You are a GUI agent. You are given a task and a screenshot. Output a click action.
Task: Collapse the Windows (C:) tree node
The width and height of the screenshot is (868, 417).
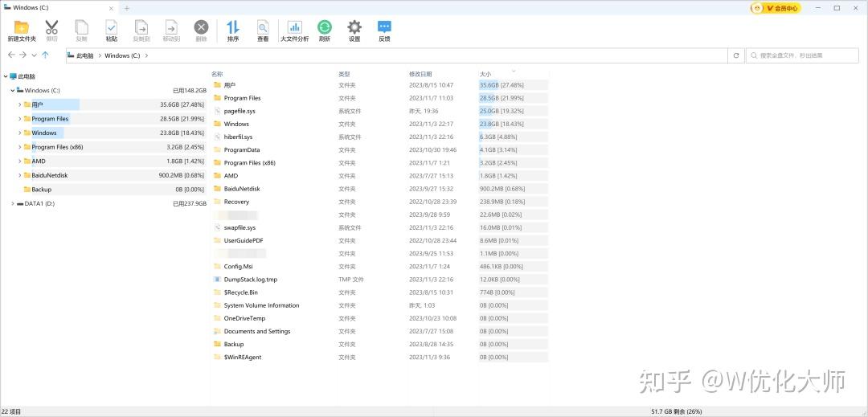[13, 90]
